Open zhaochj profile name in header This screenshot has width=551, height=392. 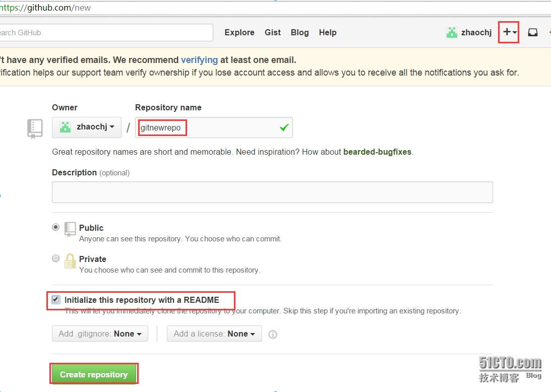tap(476, 32)
